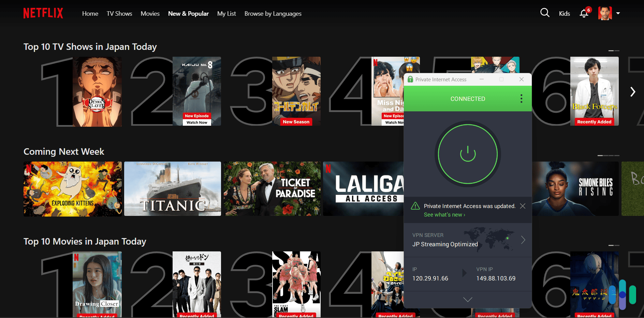Screen dimensions: 644x318
Task: Open Titanic thumbnail
Action: click(x=173, y=189)
